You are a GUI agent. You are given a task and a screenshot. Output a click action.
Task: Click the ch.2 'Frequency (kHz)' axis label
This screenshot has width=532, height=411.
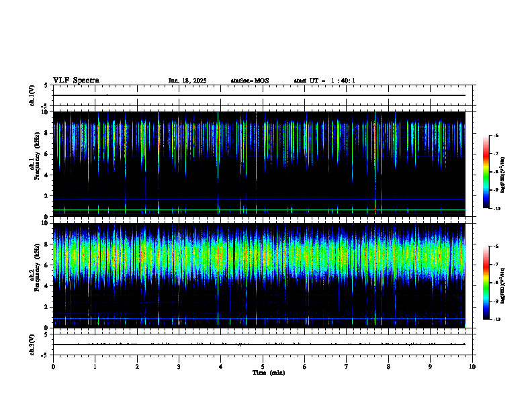[38, 267]
